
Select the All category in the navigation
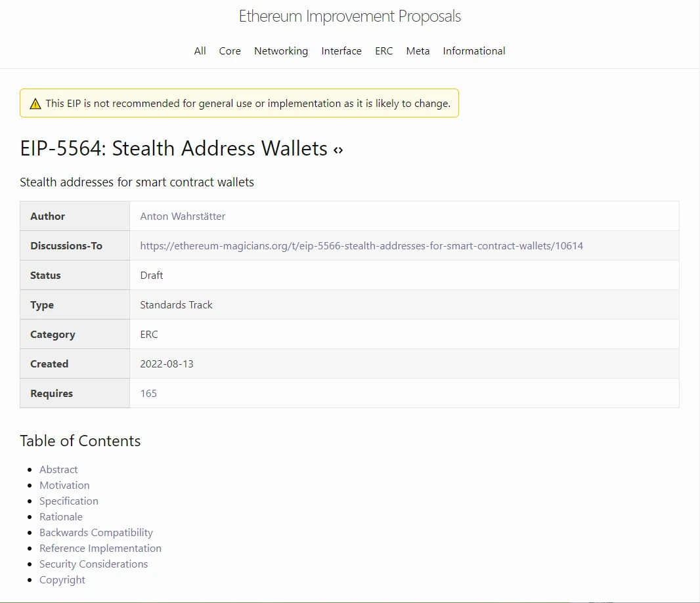[200, 51]
